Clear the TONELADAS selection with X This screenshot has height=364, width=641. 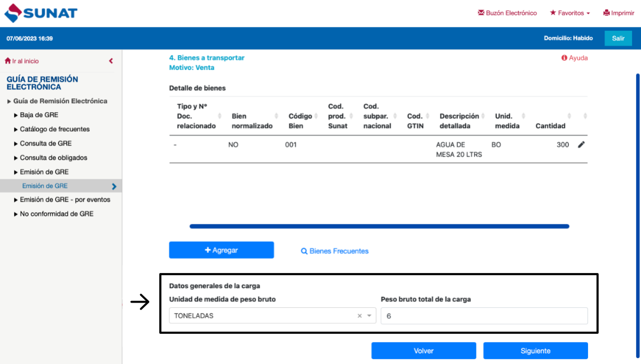click(359, 316)
